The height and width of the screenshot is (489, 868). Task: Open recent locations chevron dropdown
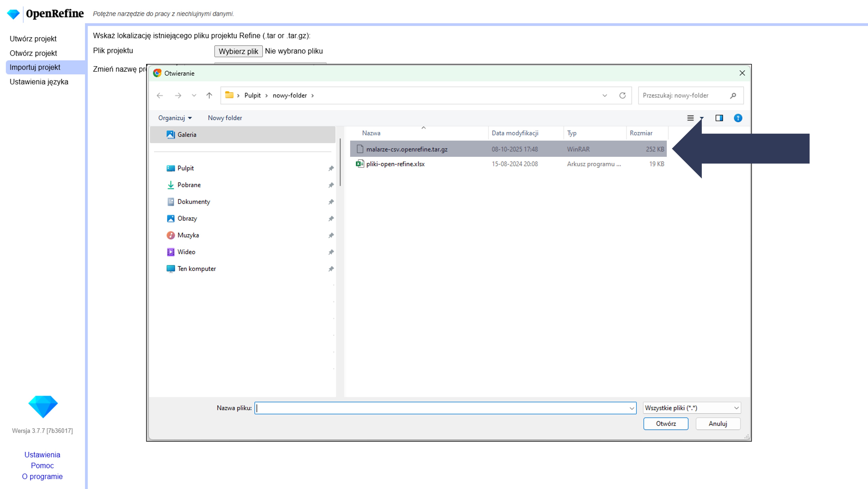pos(194,95)
